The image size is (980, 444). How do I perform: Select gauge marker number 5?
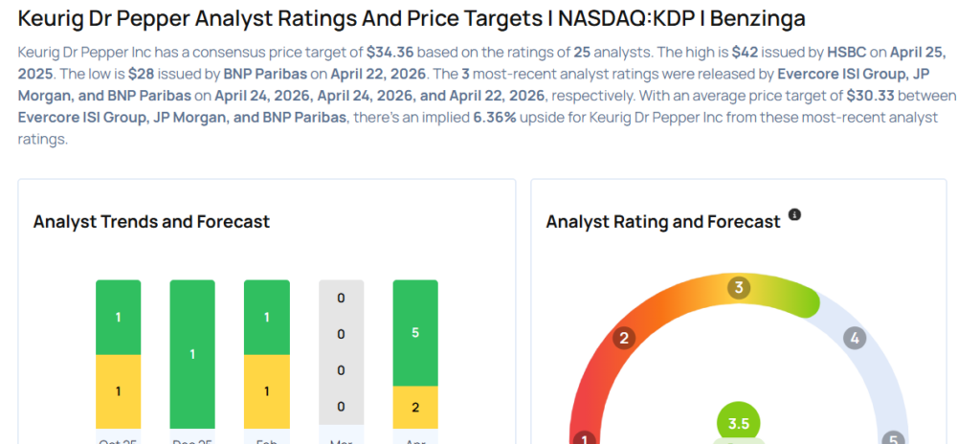[892, 439]
